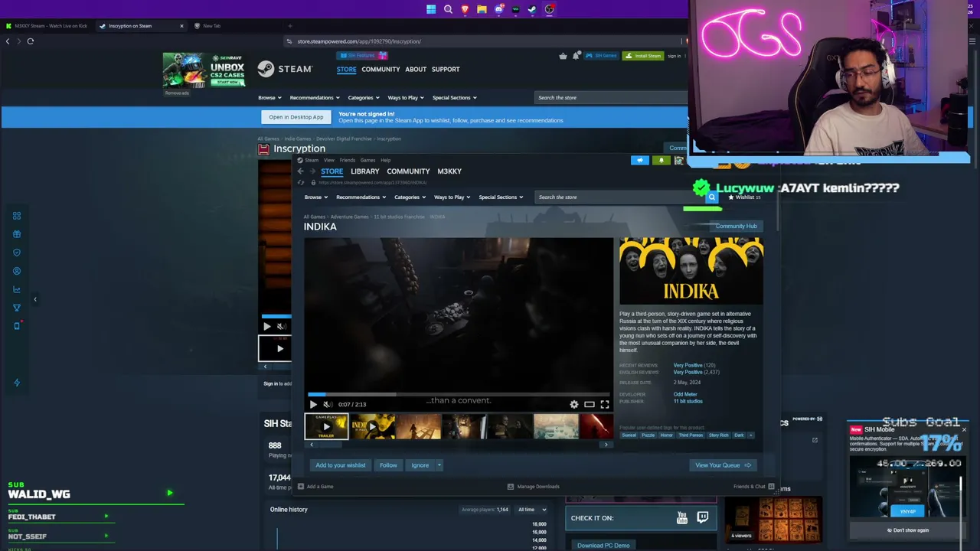Click Open in Desktop App button
The height and width of the screenshot is (551, 980).
[296, 117]
